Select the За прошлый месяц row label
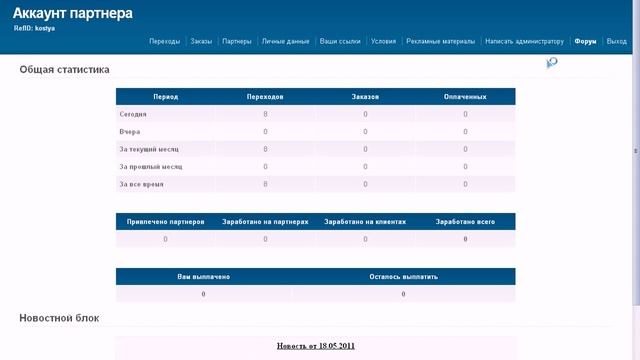Image resolution: width=640 pixels, height=360 pixels. click(x=151, y=167)
